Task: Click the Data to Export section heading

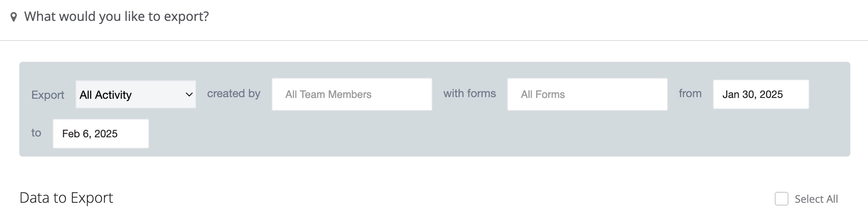Action: [66, 198]
